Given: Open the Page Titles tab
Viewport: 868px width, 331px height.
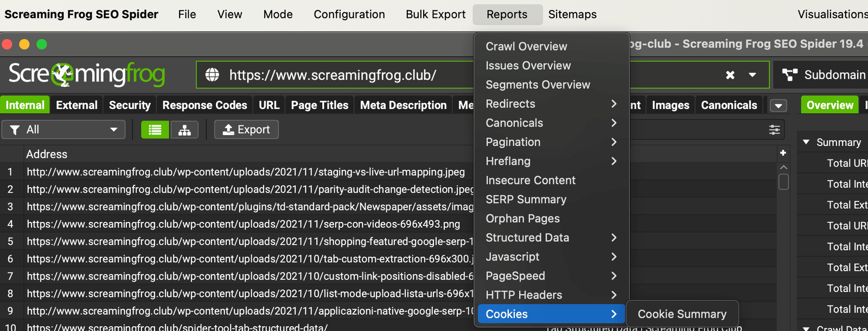Looking at the screenshot, I should (320, 105).
